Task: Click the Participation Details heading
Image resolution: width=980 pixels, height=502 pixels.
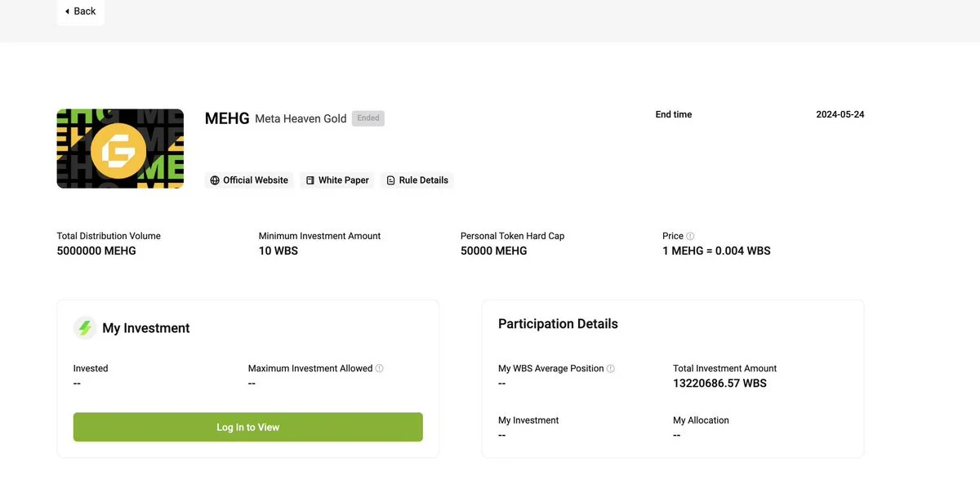Action: tap(558, 324)
